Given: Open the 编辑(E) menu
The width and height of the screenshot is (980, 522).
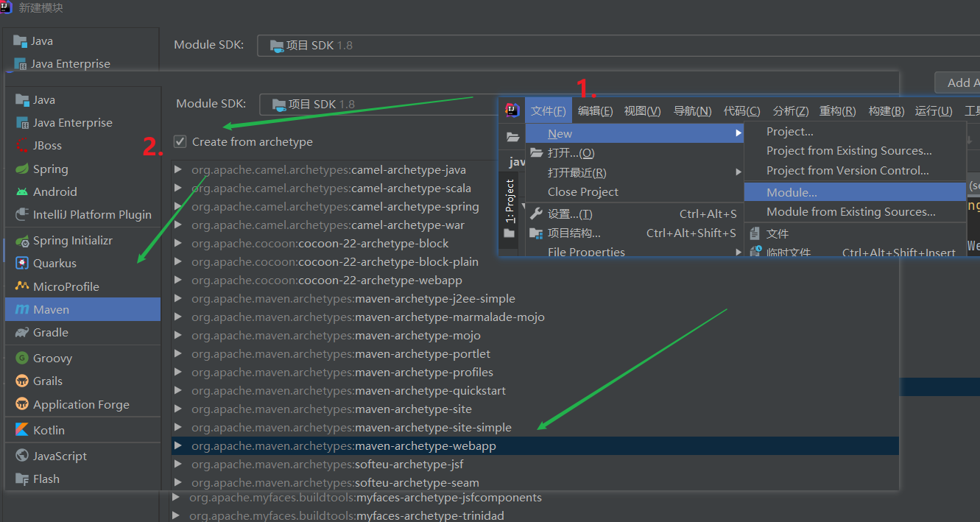Looking at the screenshot, I should 595,111.
